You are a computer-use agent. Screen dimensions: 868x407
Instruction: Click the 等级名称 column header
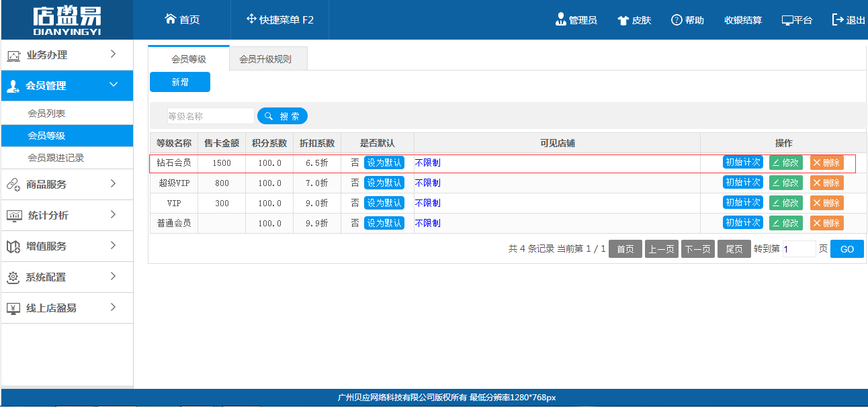(x=174, y=143)
